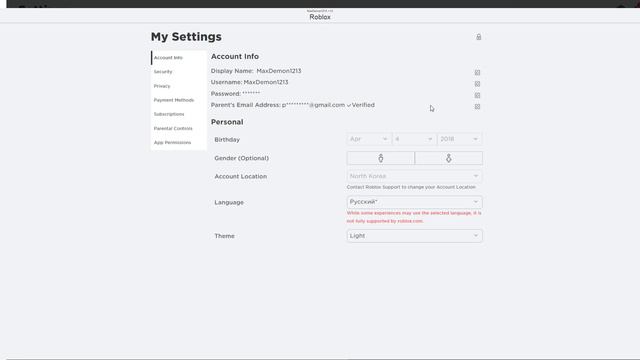Click the Display Name value MaxDemon1213
640x360 pixels.
279,71
